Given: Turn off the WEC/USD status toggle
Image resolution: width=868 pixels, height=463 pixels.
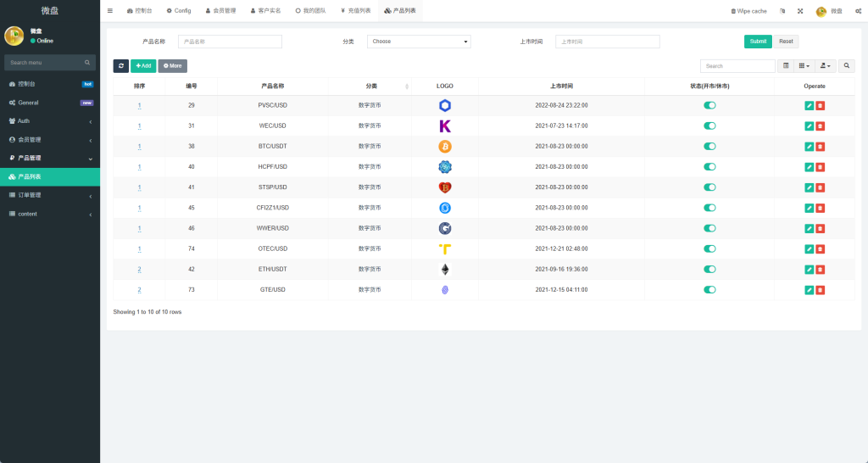Looking at the screenshot, I should point(709,126).
